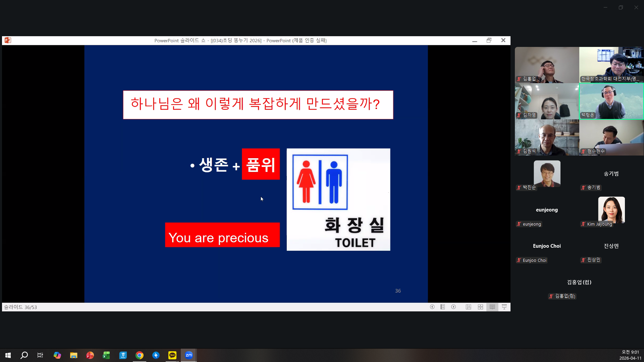Minimize the Zoom meeting window

[x=605, y=7]
